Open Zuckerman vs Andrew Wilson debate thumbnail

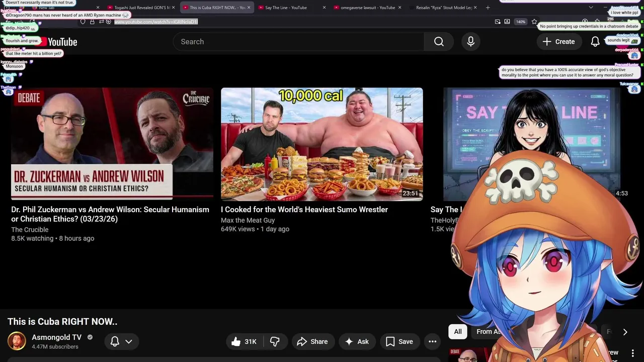[112, 144]
